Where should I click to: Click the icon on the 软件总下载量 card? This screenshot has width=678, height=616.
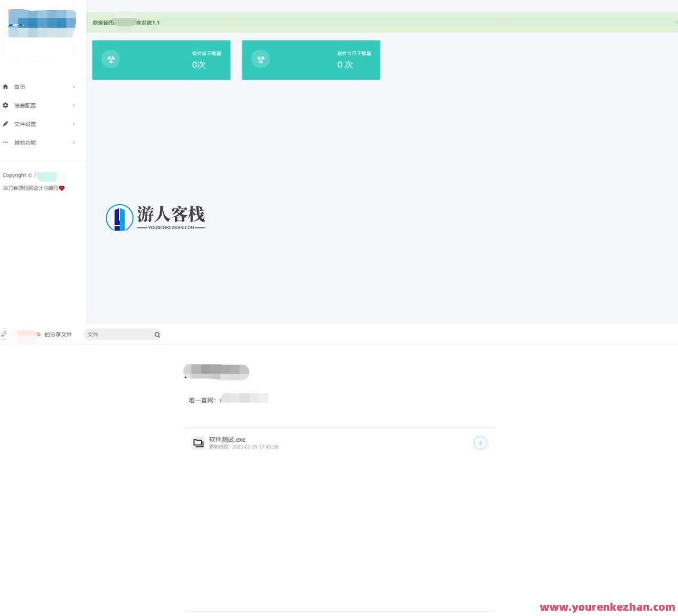click(110, 59)
